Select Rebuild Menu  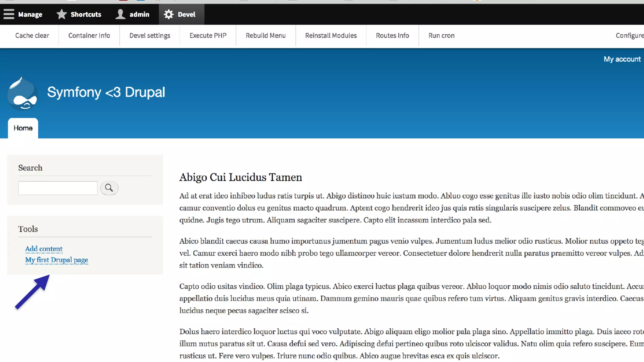coord(265,36)
